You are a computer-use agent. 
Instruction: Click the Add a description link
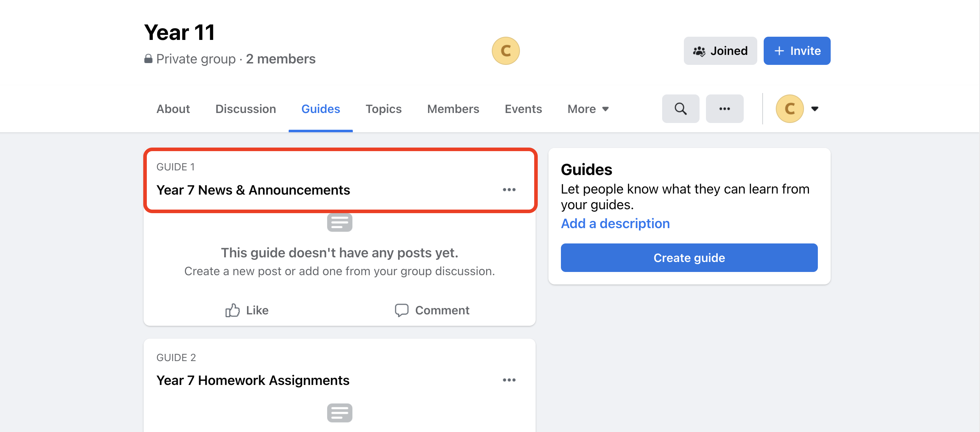[x=615, y=223]
